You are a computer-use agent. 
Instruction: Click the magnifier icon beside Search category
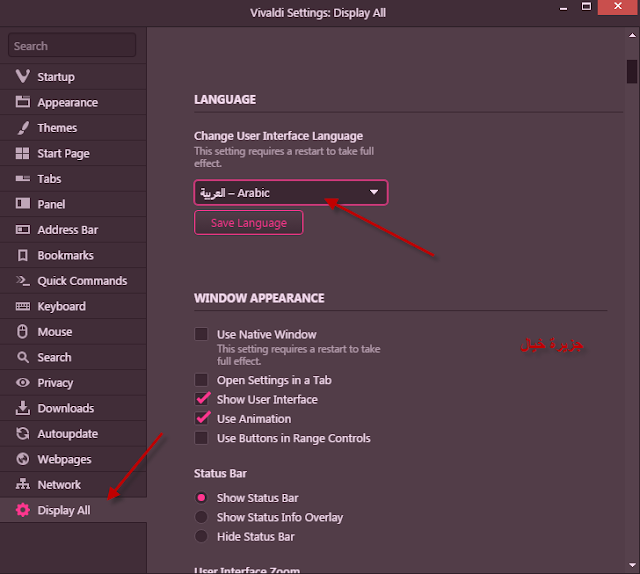click(x=23, y=357)
